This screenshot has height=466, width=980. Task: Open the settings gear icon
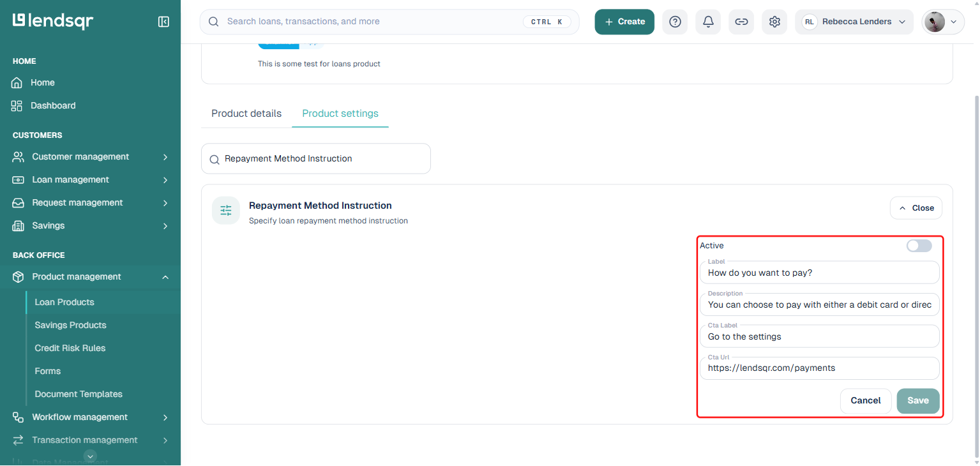click(x=774, y=22)
